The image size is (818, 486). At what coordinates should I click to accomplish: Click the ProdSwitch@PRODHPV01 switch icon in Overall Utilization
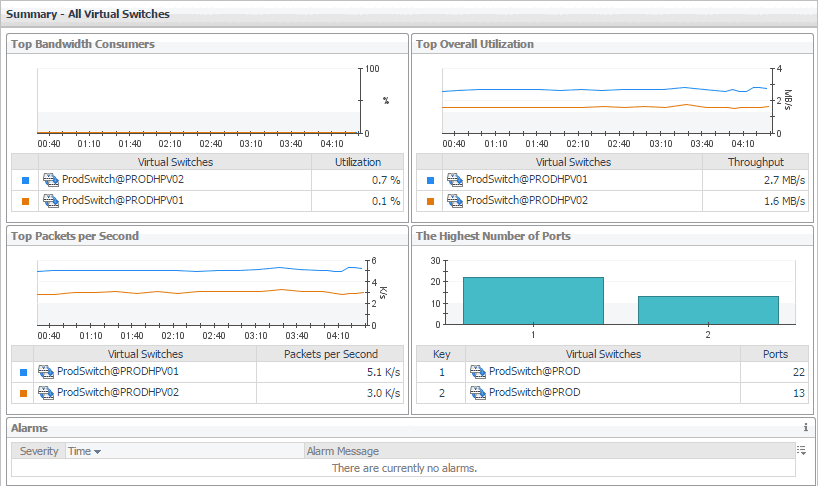click(454, 180)
